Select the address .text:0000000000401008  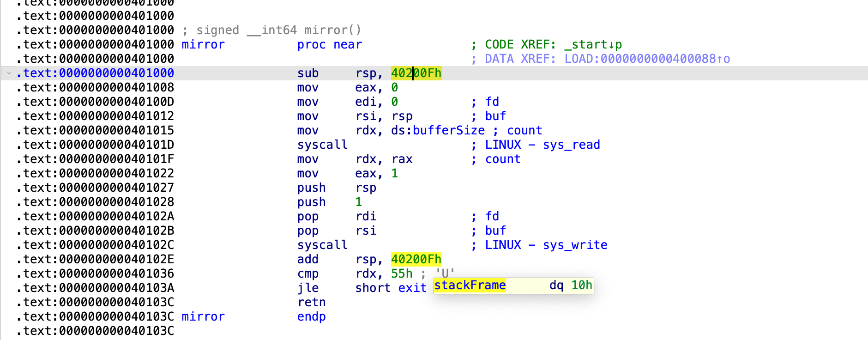coord(95,87)
